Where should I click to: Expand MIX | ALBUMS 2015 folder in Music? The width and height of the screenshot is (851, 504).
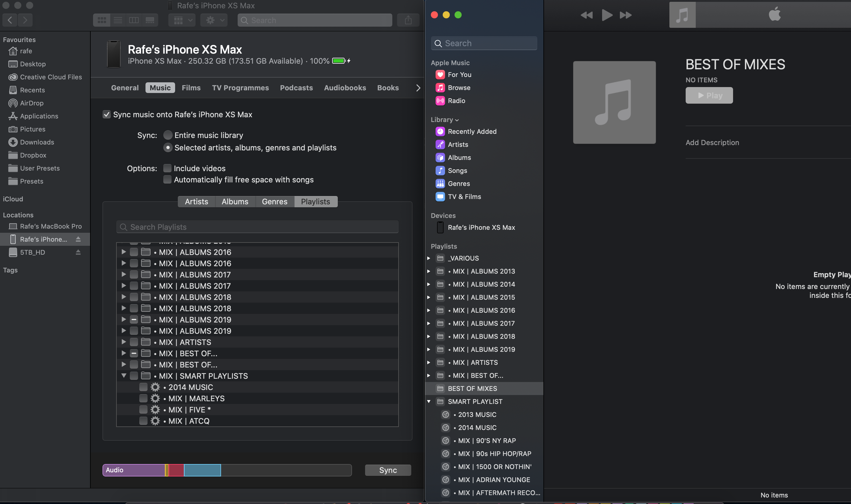coord(429,298)
